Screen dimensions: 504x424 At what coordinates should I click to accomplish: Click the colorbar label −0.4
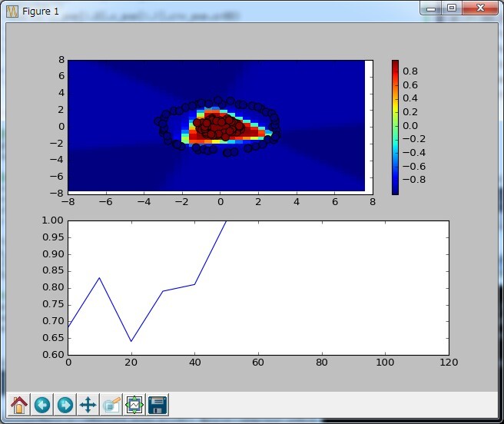click(414, 152)
